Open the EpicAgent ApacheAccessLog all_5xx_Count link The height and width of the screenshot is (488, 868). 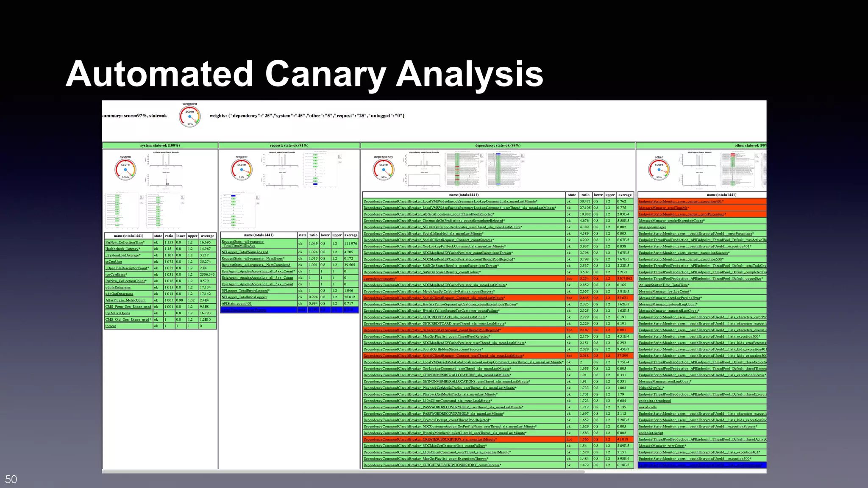tap(257, 284)
